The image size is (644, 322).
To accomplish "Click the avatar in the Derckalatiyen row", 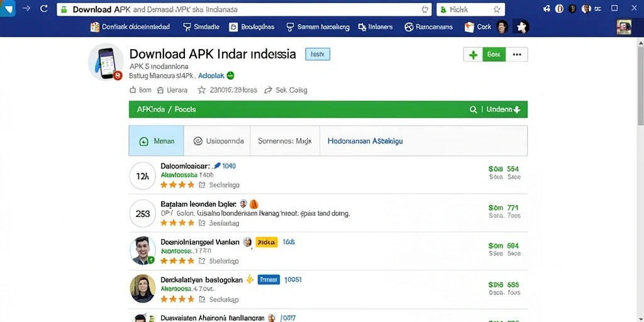I will [x=143, y=288].
